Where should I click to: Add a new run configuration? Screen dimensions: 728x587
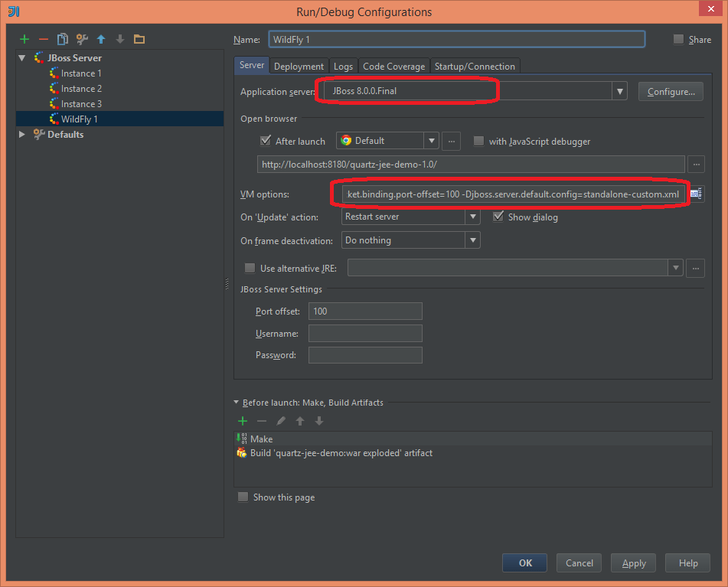(x=24, y=39)
